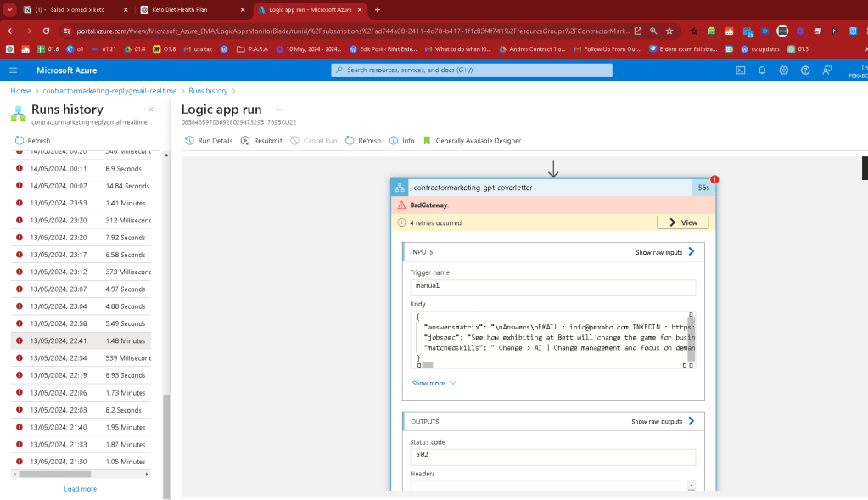The height and width of the screenshot is (500, 868).
Task: Click the BadGateway warning triangle icon
Action: coord(401,205)
